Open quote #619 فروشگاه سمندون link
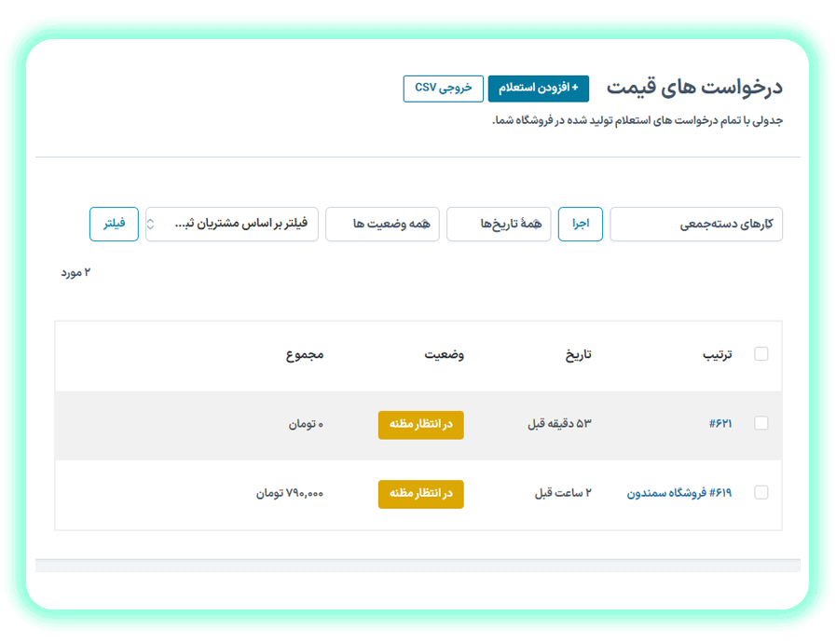836x644 pixels. click(679, 493)
